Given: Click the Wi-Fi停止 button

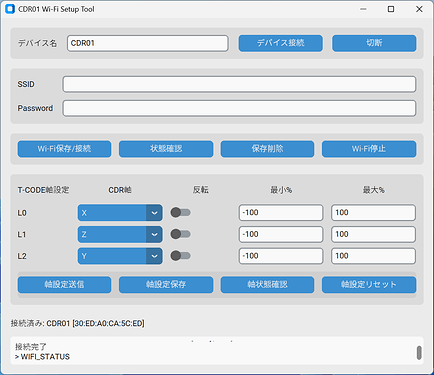Looking at the screenshot, I should click(369, 149).
